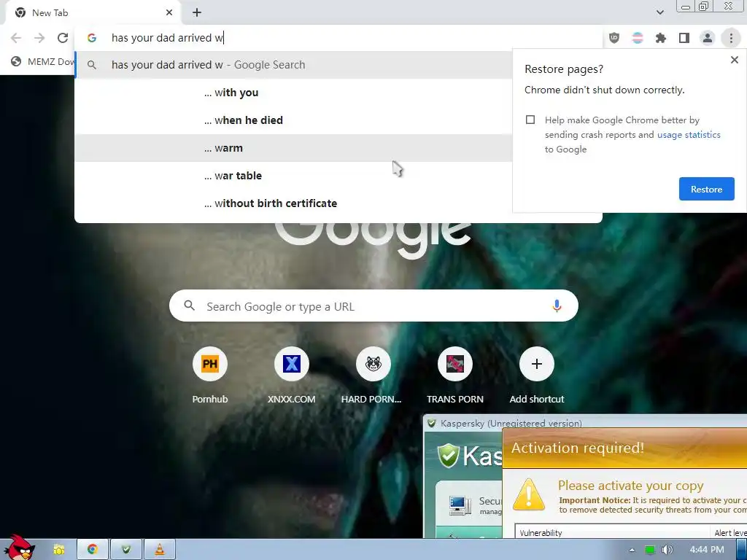This screenshot has height=560, width=747.
Task: Click the green tray monitor icon
Action: tap(649, 550)
